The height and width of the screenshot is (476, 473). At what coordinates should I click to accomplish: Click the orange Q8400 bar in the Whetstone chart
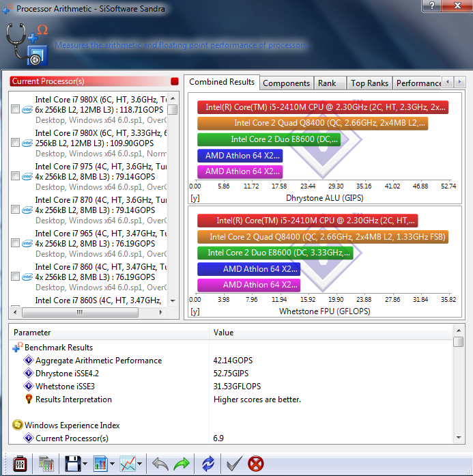pos(323,237)
